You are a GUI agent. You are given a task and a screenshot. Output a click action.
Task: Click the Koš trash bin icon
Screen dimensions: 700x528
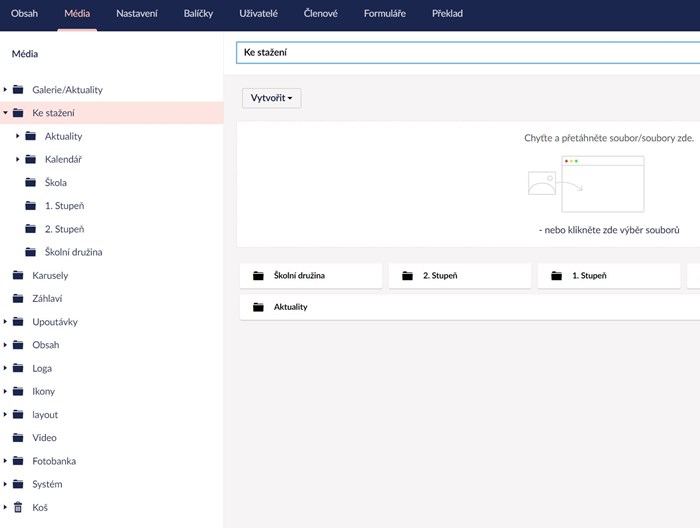(x=18, y=508)
